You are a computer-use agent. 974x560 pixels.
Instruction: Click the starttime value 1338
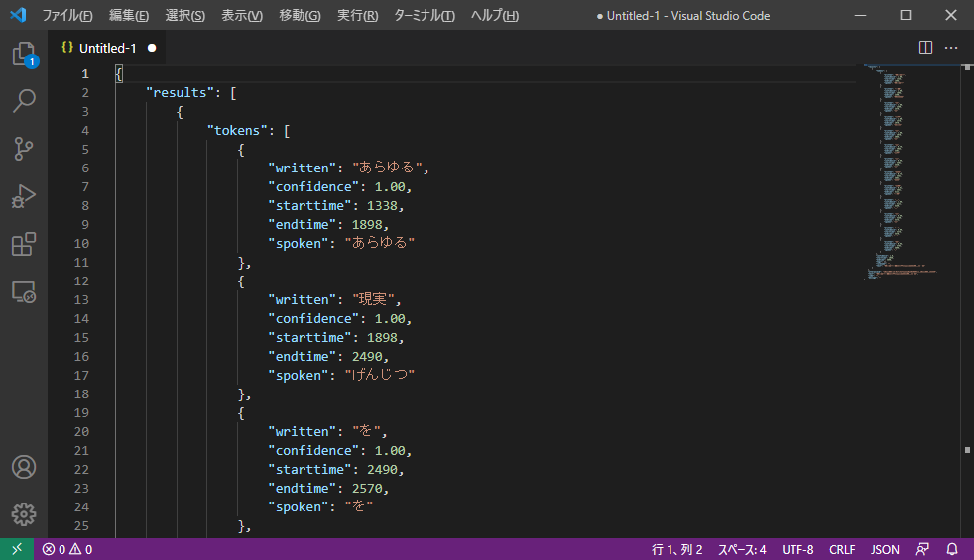(x=382, y=205)
